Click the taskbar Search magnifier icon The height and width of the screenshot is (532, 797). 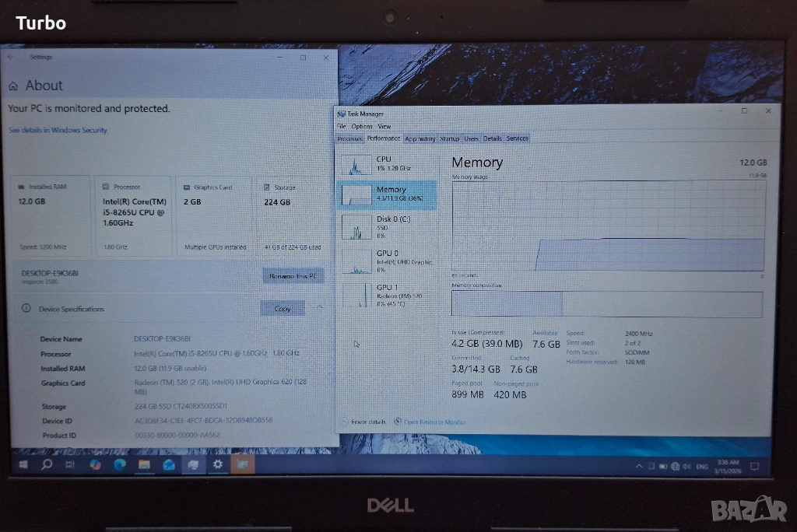[x=46, y=464]
